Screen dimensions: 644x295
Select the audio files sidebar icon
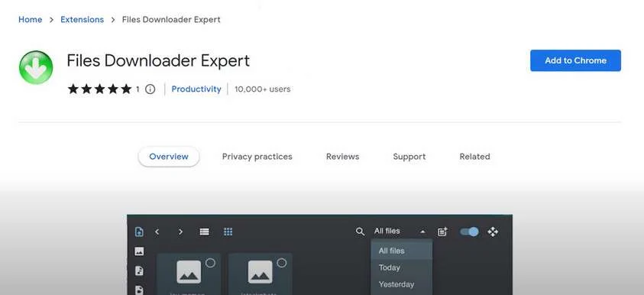[x=139, y=271]
